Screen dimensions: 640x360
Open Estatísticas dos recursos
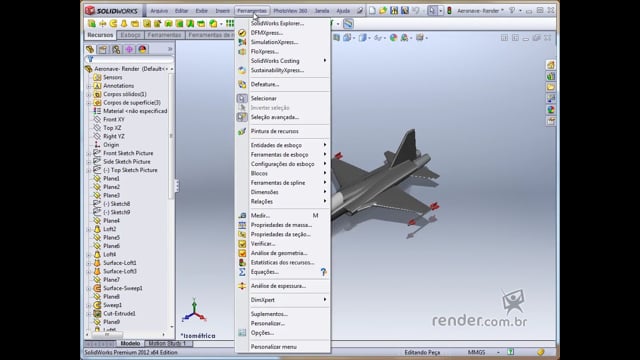(282, 262)
